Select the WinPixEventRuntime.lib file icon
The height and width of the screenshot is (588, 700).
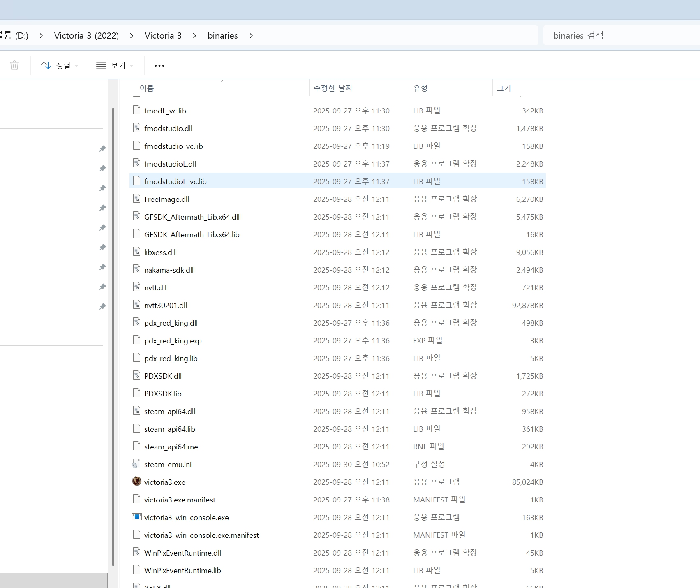coord(136,570)
